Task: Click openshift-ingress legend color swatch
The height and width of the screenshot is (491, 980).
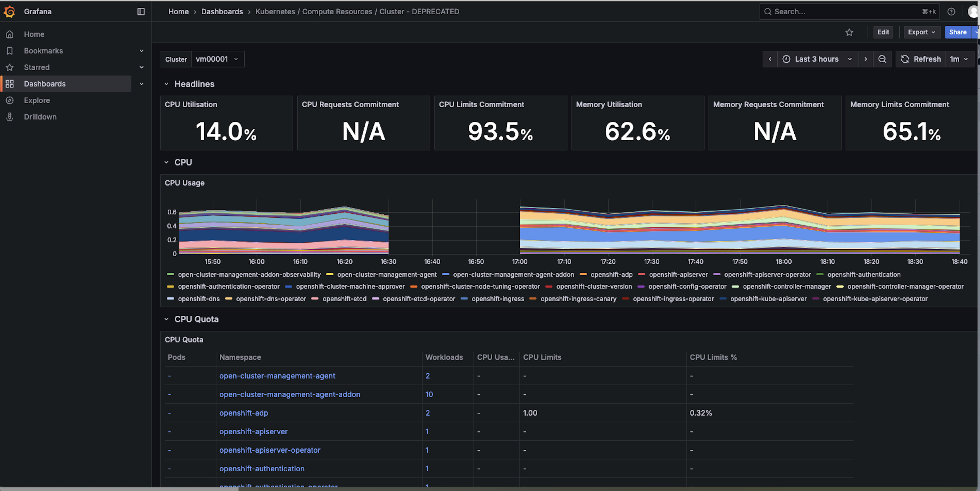Action: pyautogui.click(x=464, y=299)
